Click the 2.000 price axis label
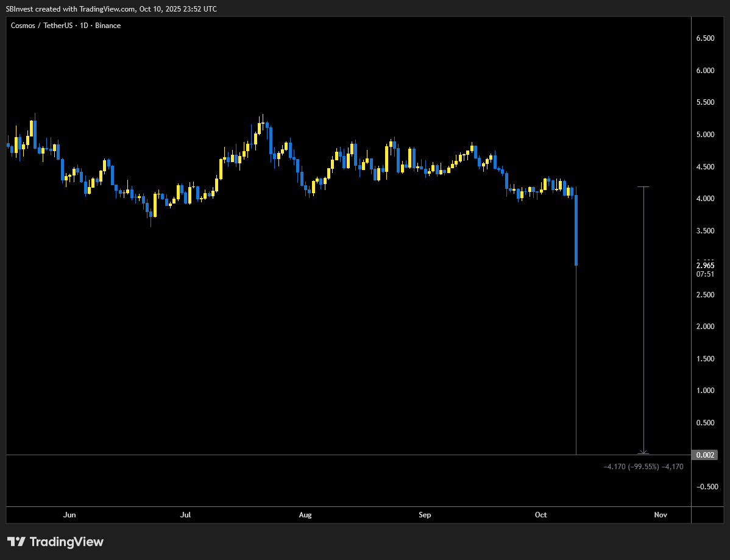Image resolution: width=730 pixels, height=560 pixels. [706, 327]
